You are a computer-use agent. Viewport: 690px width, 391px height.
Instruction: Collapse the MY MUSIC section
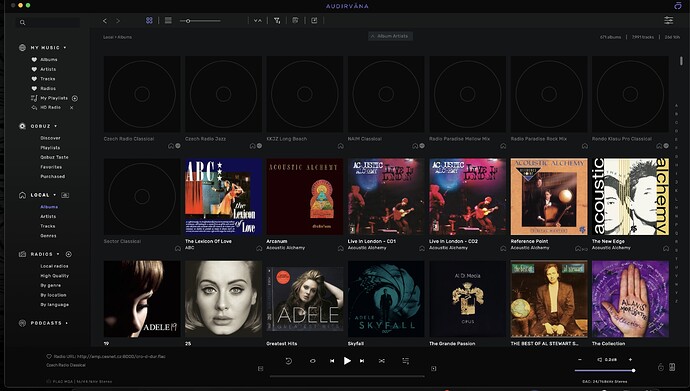65,48
